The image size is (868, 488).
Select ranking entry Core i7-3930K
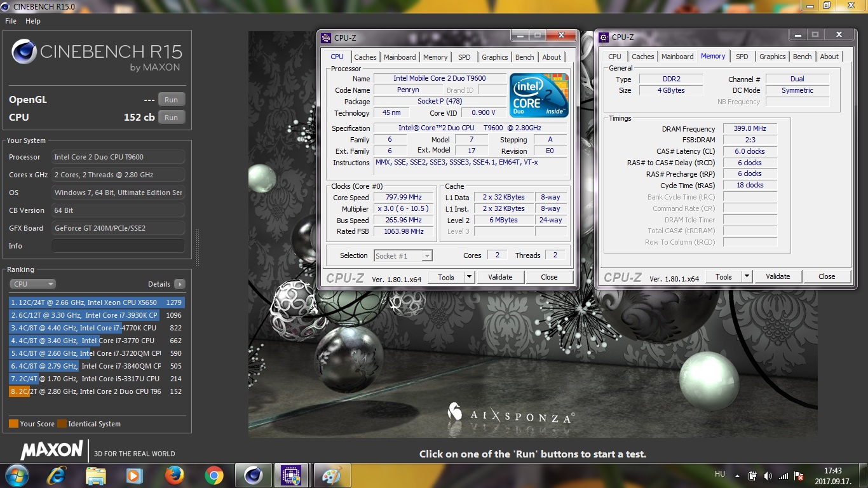(x=97, y=315)
